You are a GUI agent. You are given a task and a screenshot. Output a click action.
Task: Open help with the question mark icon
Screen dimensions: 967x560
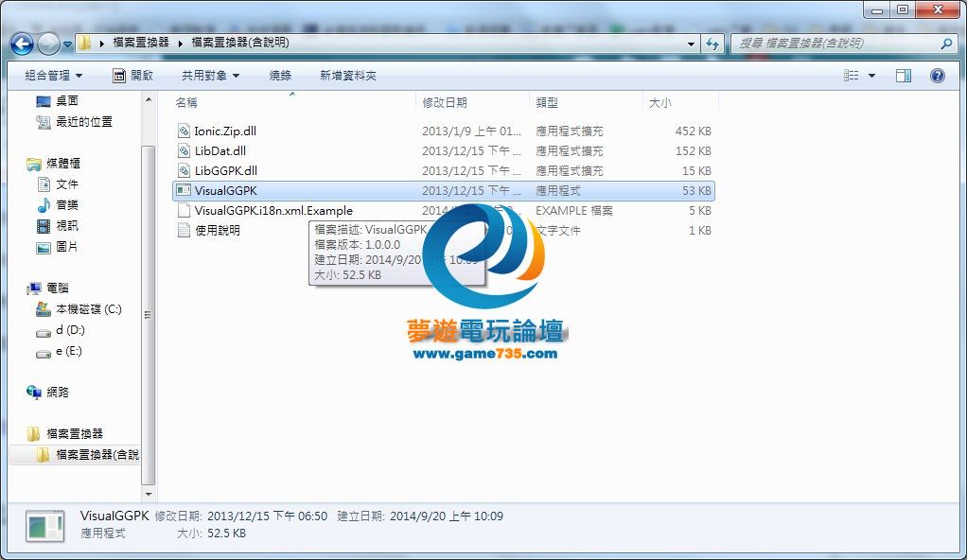tap(938, 76)
